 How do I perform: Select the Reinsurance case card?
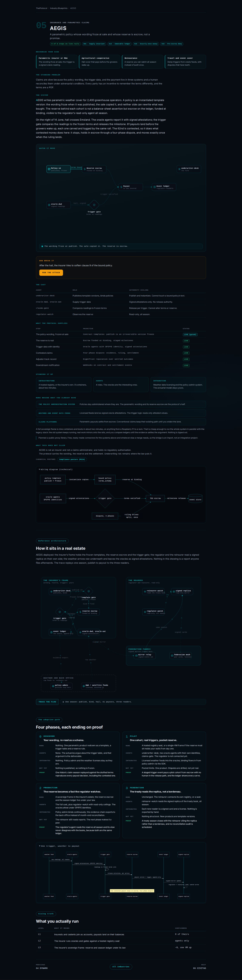pyautogui.click(x=143, y=62)
